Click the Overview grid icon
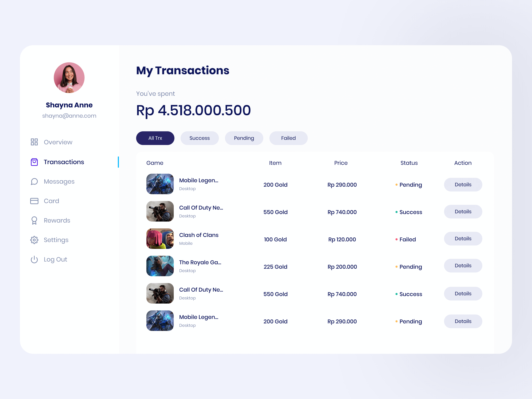Image resolution: width=532 pixels, height=399 pixels. [x=34, y=142]
